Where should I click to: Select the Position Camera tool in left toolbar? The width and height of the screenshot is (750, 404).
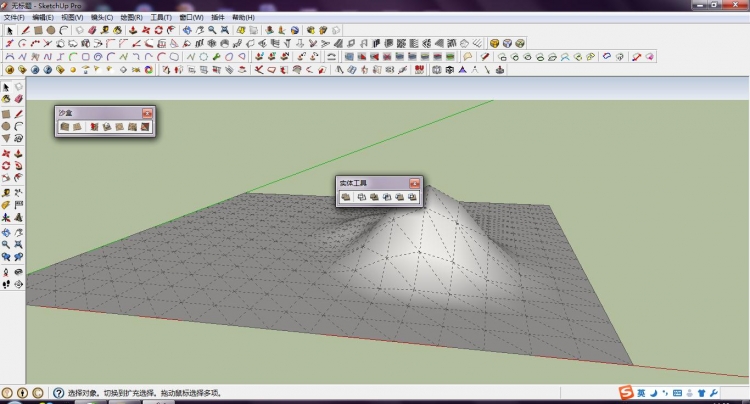[x=6, y=272]
